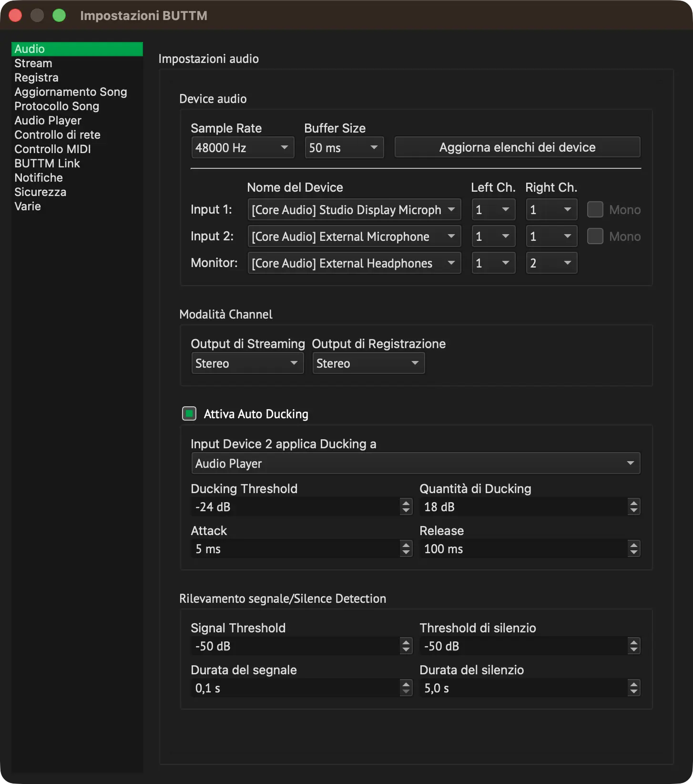Click the Ducking Threshold -24 dB field
The image size is (693, 784).
tap(296, 507)
